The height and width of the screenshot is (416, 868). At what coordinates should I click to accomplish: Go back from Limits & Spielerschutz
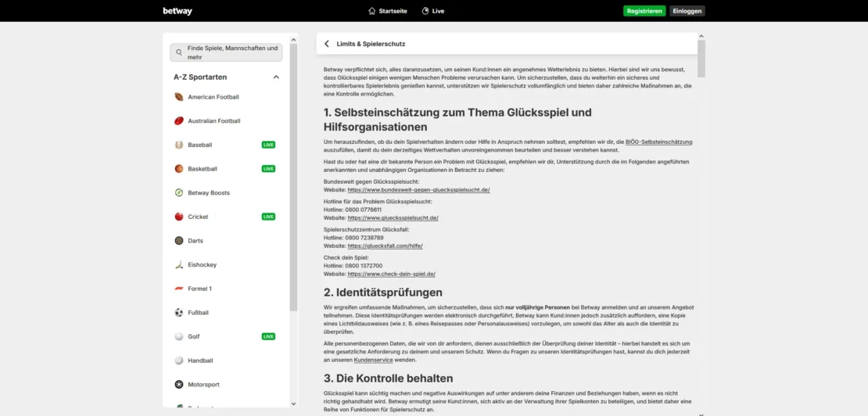tap(327, 44)
